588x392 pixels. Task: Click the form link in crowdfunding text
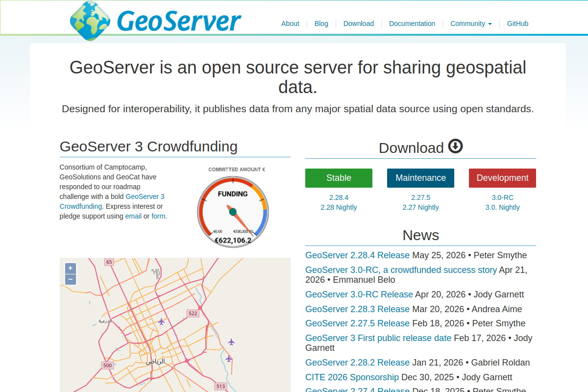pyautogui.click(x=158, y=216)
